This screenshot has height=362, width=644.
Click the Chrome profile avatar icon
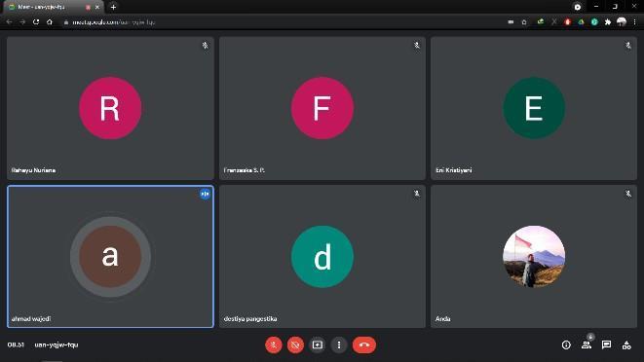(622, 21)
